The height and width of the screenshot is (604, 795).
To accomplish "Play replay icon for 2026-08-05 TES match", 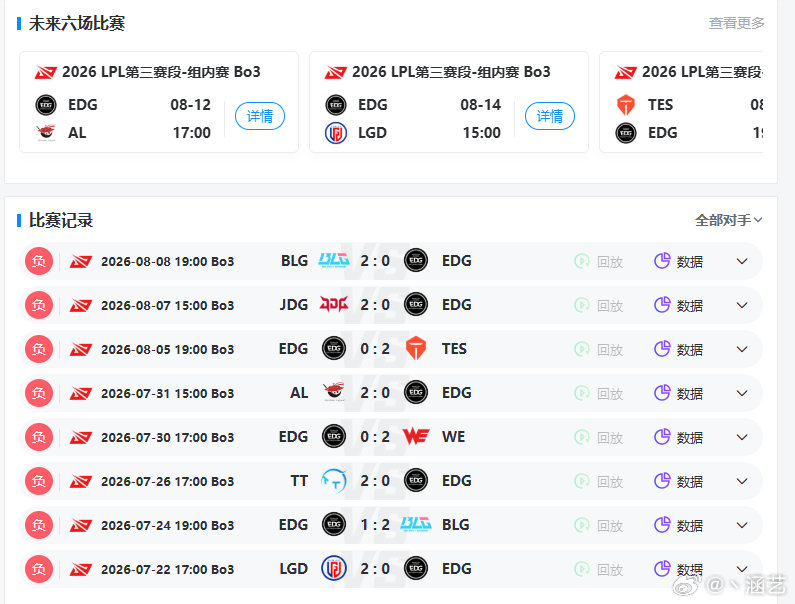I will pyautogui.click(x=582, y=349).
